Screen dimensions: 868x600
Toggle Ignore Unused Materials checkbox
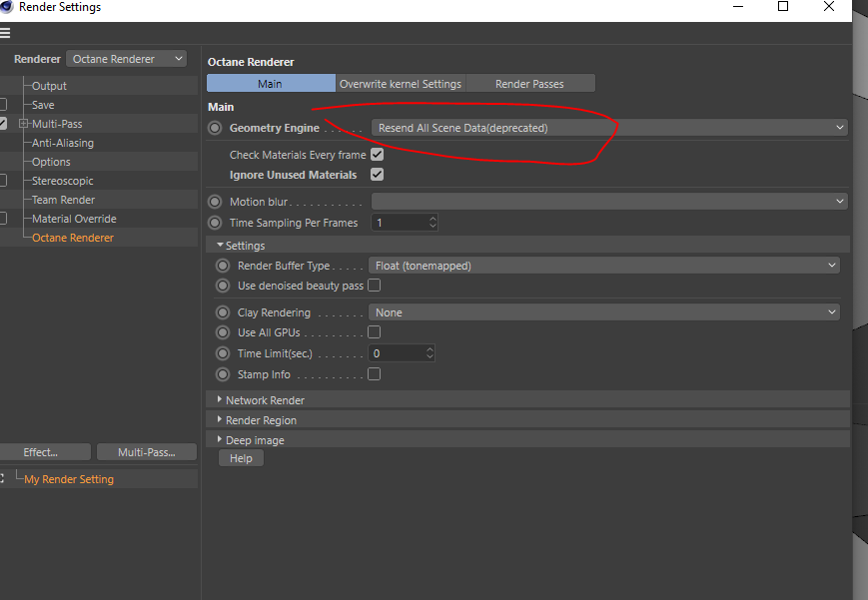(x=377, y=175)
